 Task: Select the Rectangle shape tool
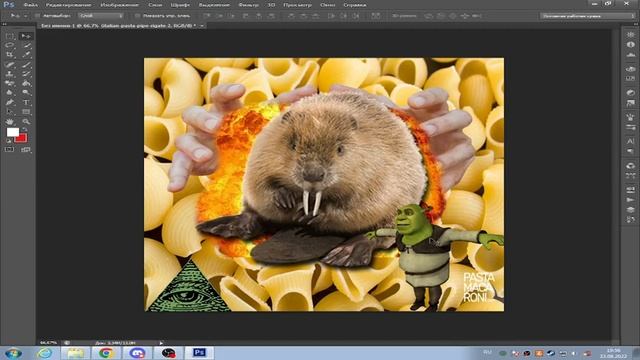click(27, 111)
